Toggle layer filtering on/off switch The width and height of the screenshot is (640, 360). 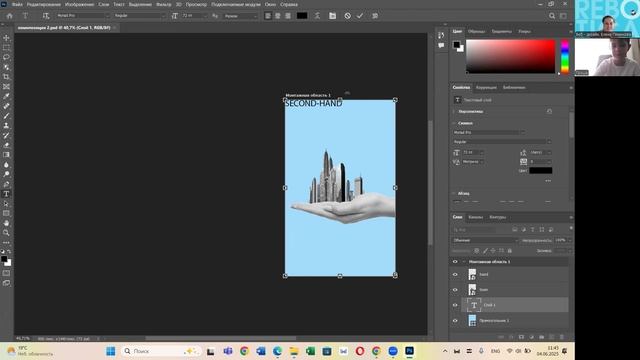[571, 229]
